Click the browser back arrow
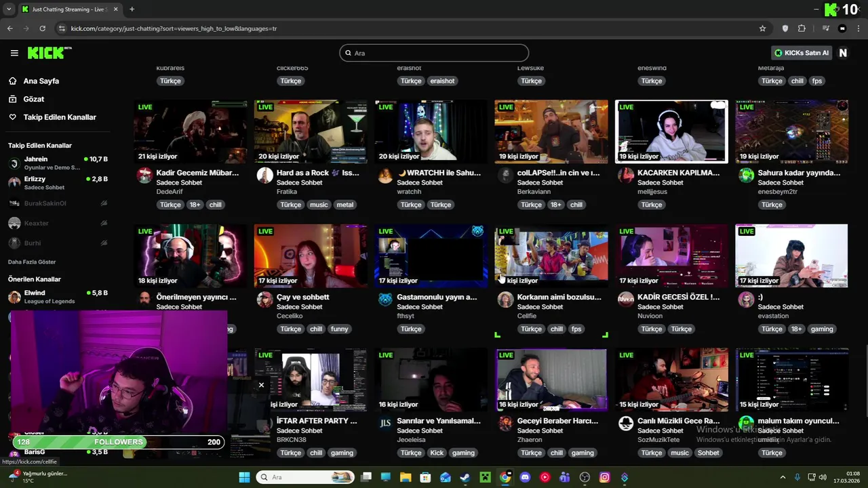Image resolution: width=868 pixels, height=488 pixels. coord(9,28)
